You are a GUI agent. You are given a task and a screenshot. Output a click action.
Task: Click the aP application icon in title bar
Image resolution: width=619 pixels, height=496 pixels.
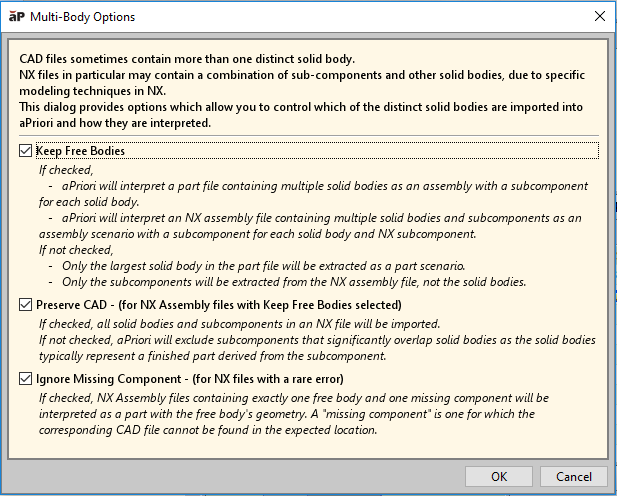[x=17, y=17]
